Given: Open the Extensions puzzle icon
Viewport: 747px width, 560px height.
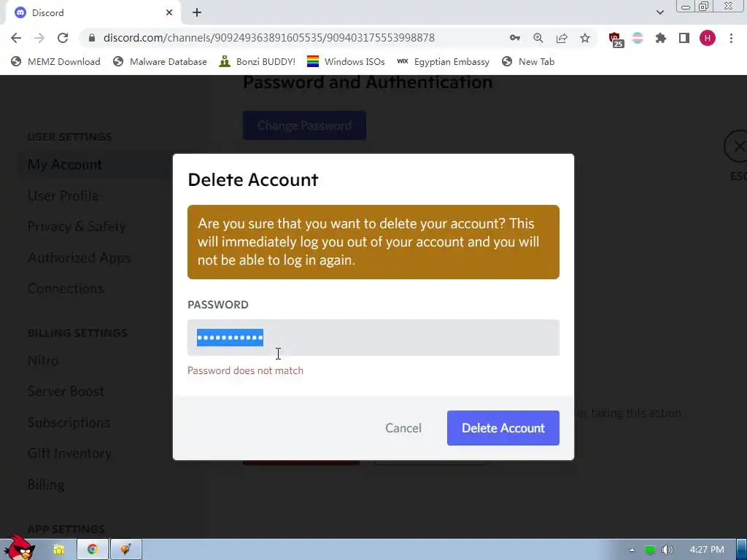Looking at the screenshot, I should [661, 38].
